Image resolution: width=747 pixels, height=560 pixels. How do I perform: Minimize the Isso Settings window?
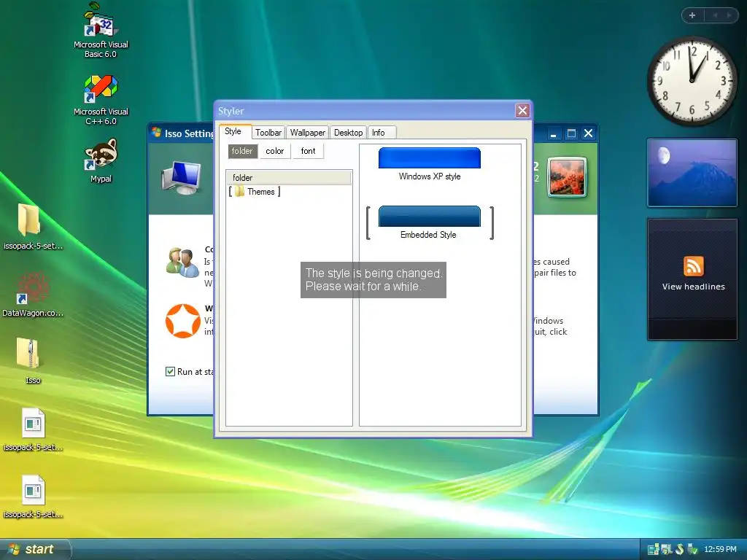pos(553,133)
